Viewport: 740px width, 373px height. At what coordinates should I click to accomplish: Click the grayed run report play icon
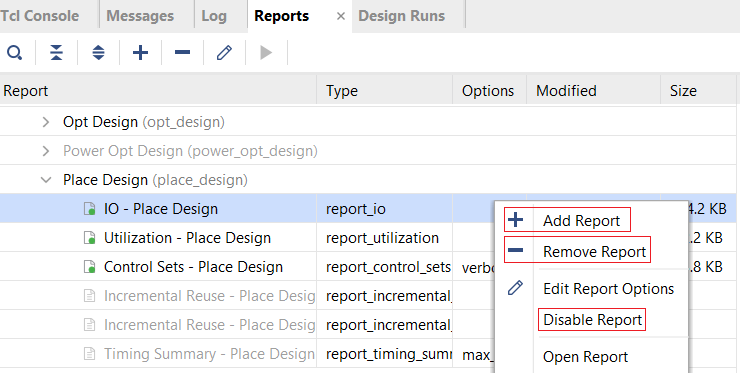[x=266, y=52]
